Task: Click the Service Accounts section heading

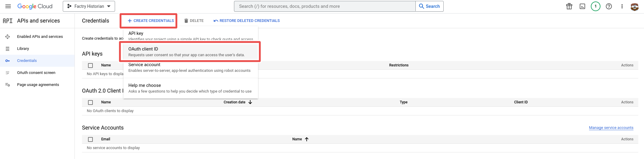Action: coord(103,128)
